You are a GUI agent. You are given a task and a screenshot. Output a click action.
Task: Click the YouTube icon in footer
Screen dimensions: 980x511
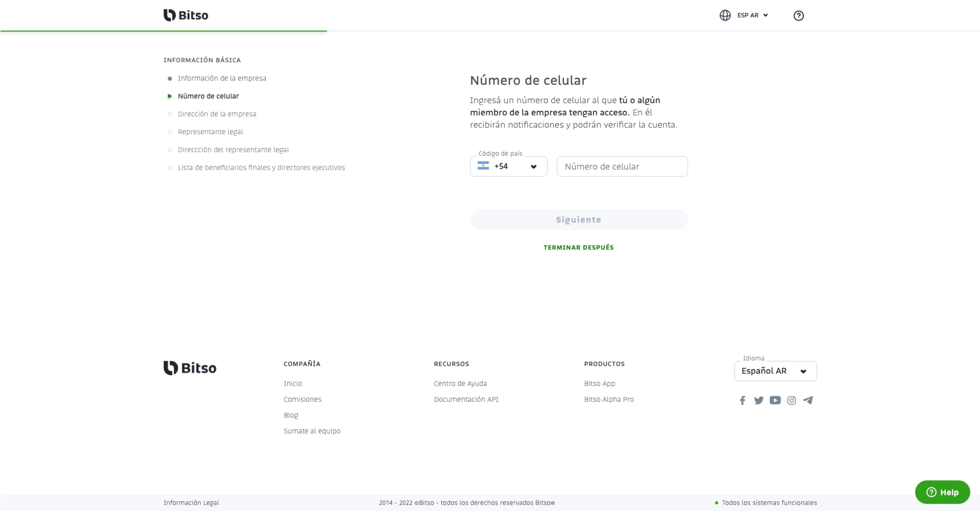pyautogui.click(x=775, y=400)
